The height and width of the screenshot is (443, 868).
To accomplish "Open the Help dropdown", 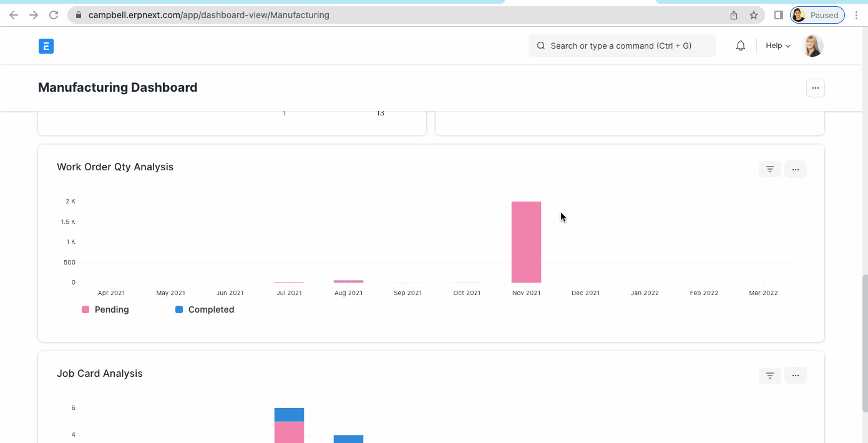I will [x=778, y=45].
